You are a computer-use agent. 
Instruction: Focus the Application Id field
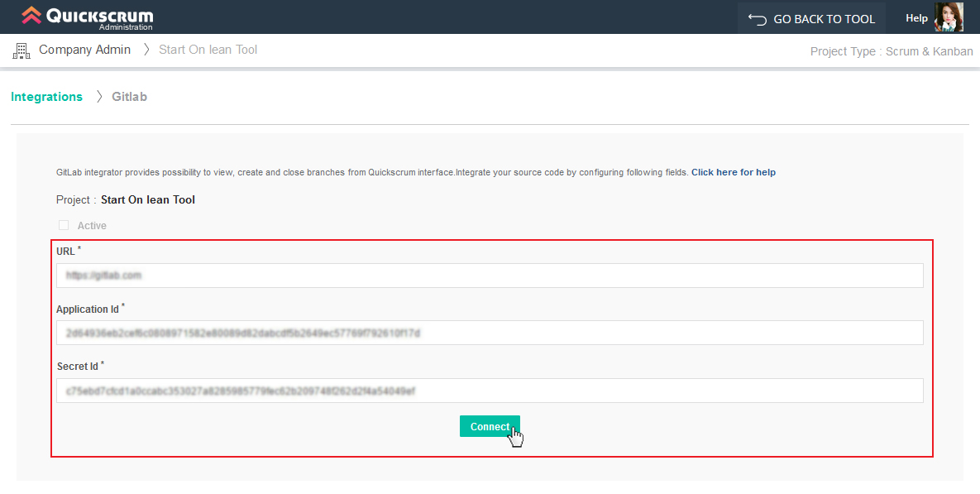(x=490, y=333)
